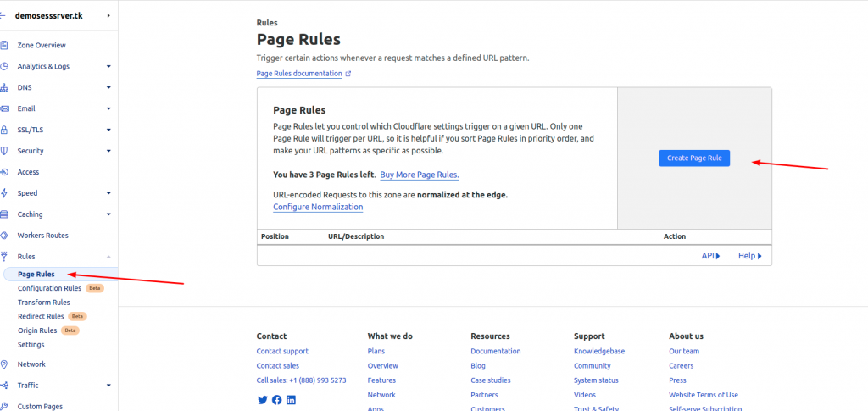Open the Features footer link

coord(381,380)
